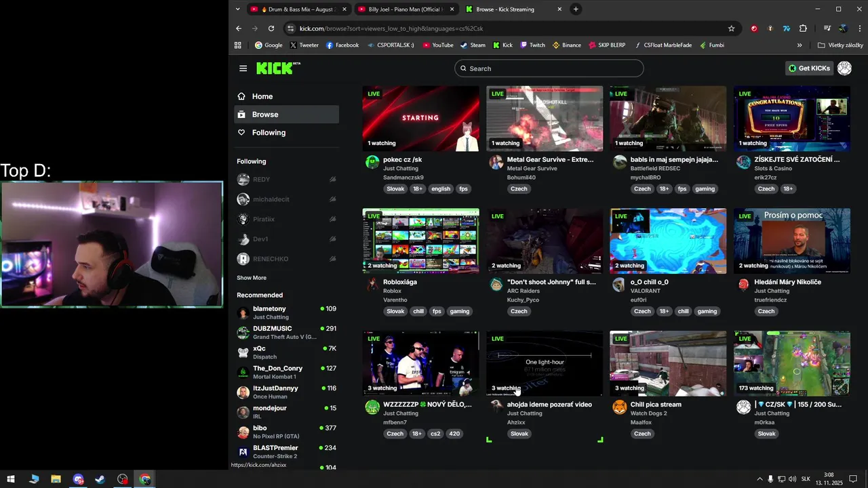The width and height of the screenshot is (868, 488).
Task: Click the Slovak tag under pokec cz /sk
Action: coord(395,189)
